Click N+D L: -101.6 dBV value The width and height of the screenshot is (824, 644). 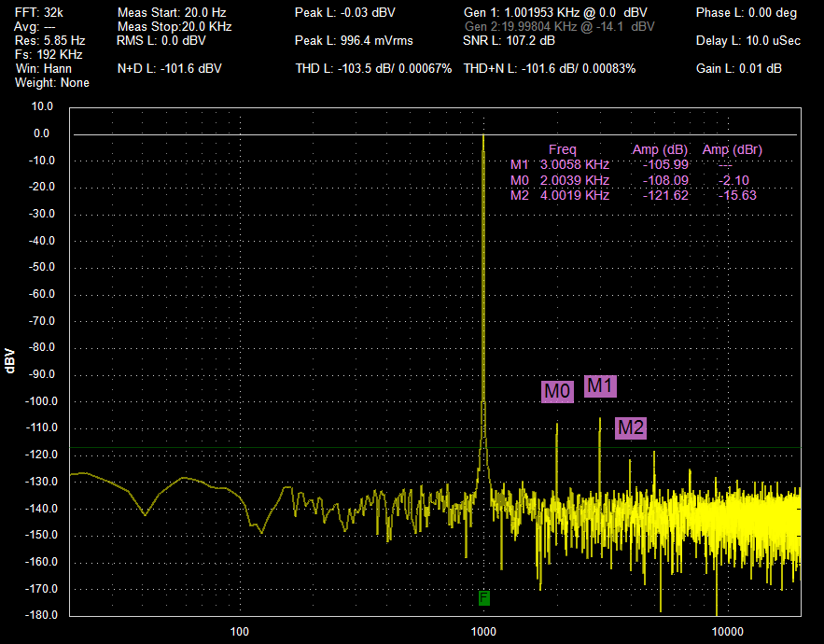170,69
